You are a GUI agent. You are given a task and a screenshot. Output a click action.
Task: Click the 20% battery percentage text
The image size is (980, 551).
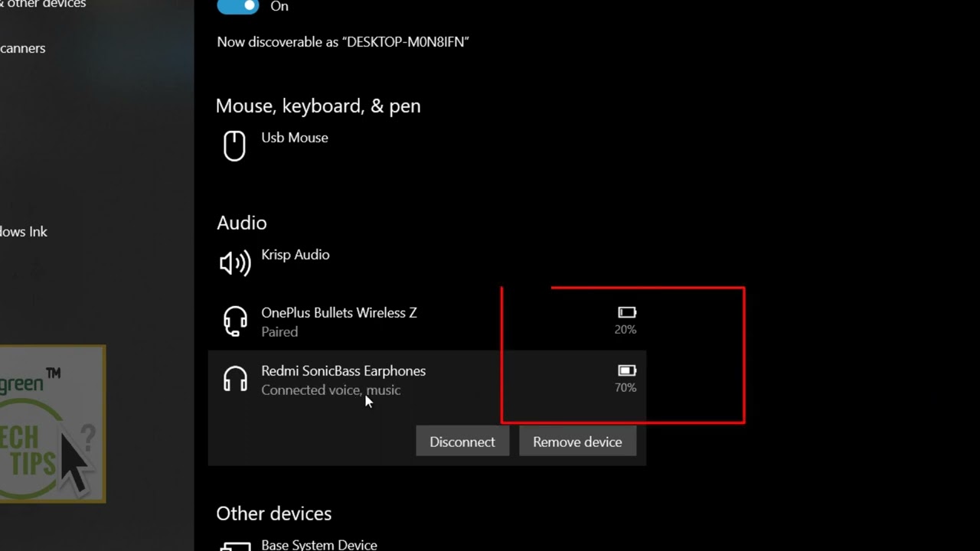pos(626,330)
